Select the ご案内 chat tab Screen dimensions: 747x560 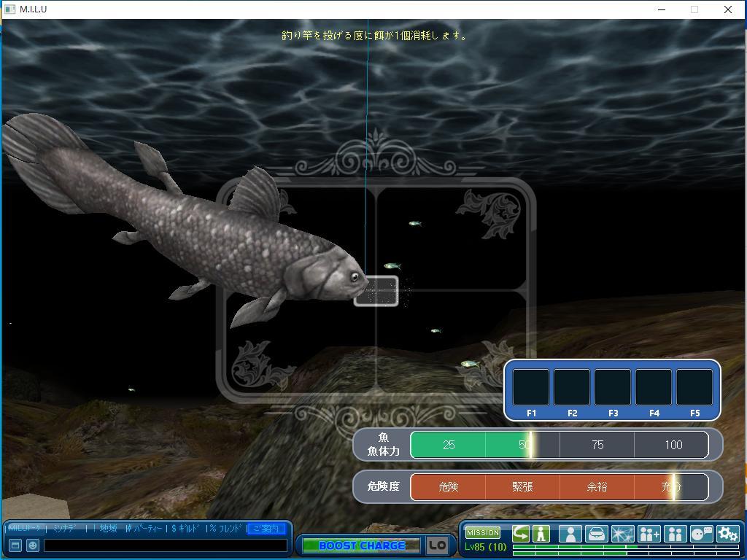click(266, 529)
